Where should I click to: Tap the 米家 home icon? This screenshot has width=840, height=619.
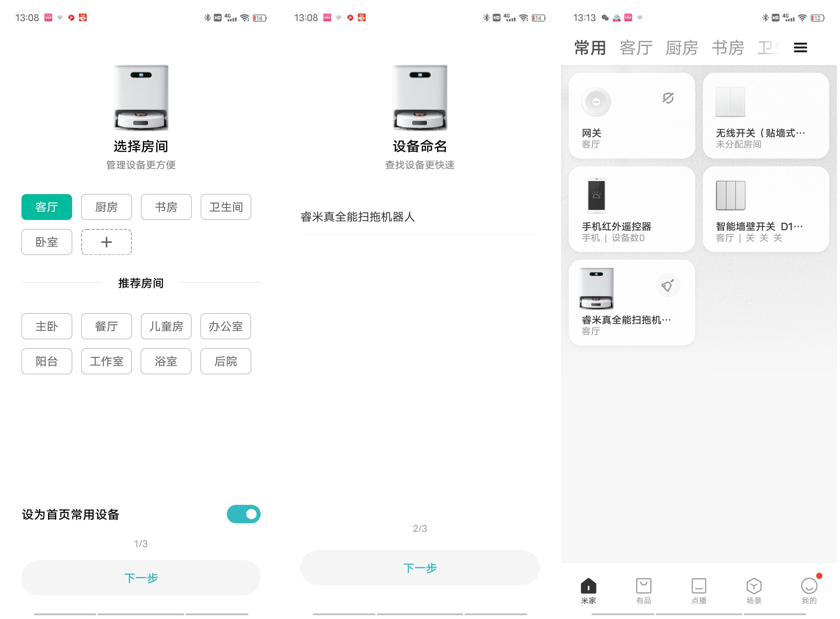(x=588, y=586)
